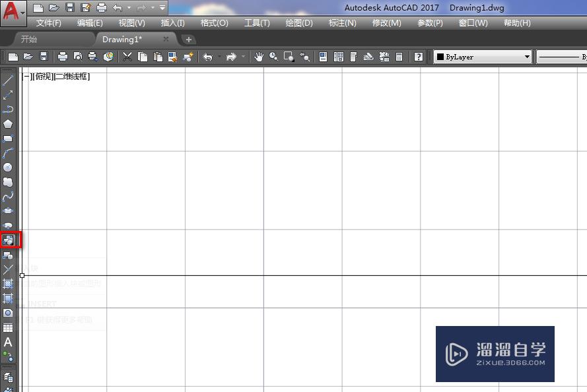Open the Tool Palettes window icon
Viewport: 587px width, 392px height.
coord(353,57)
